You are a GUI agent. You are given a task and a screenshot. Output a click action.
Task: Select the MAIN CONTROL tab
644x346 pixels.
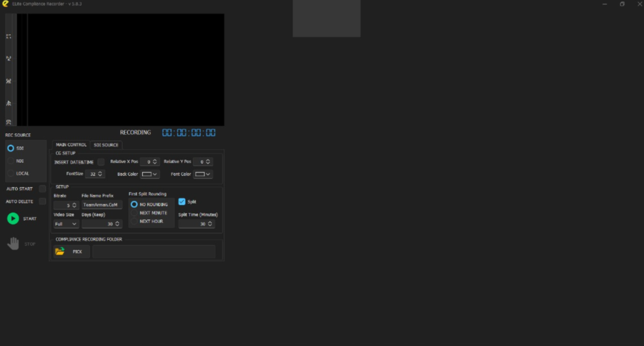pyautogui.click(x=70, y=145)
